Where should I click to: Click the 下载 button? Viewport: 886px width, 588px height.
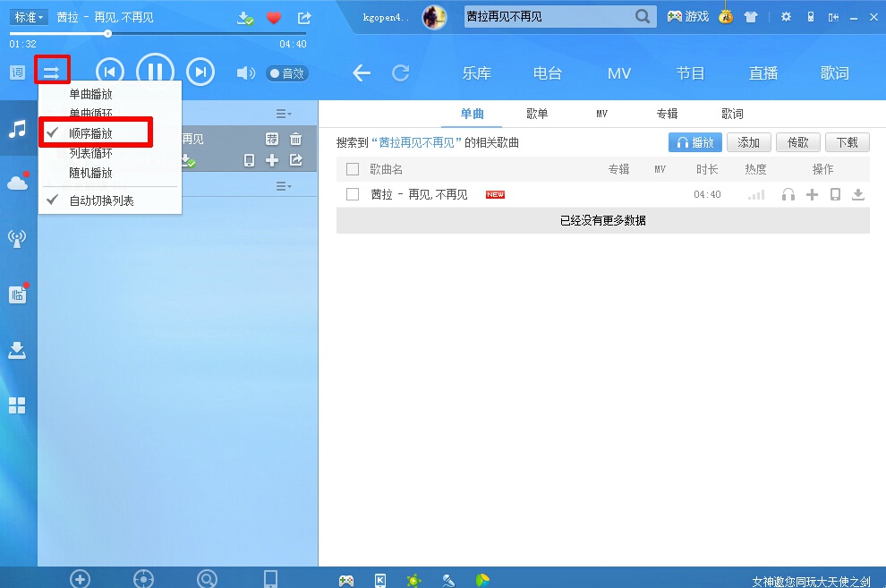click(x=847, y=142)
